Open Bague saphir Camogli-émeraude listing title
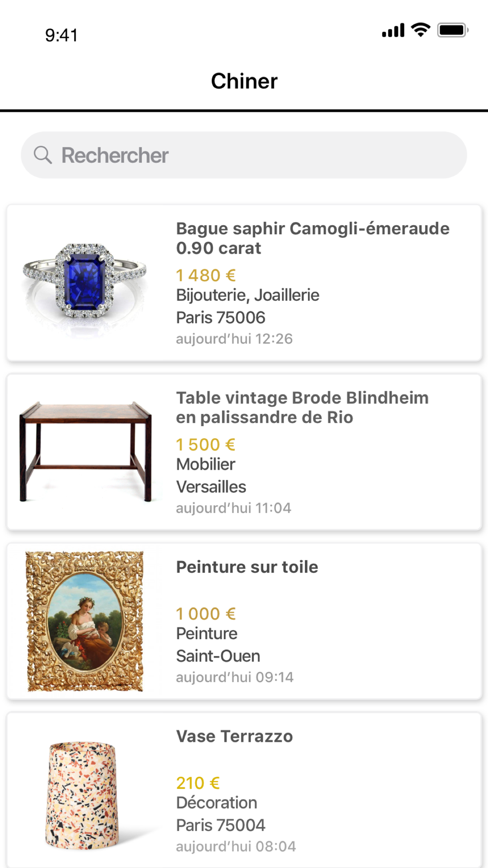The height and width of the screenshot is (868, 488). pyautogui.click(x=312, y=238)
